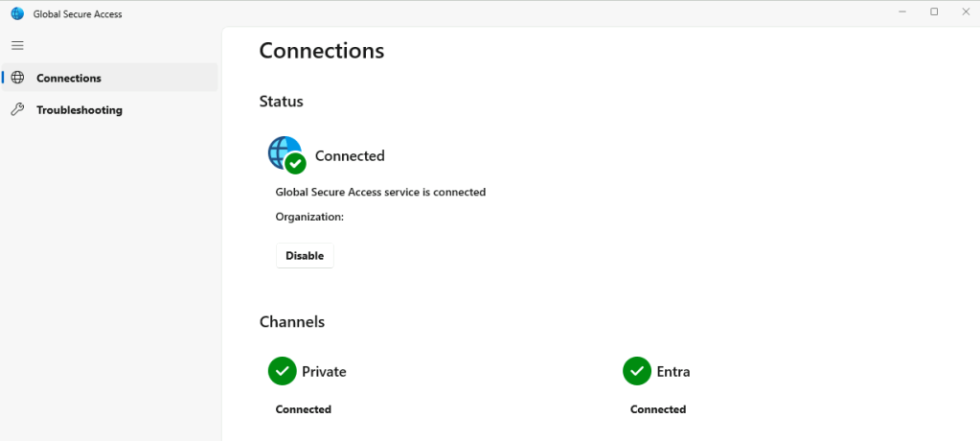Maximize the Global Secure Access window

(934, 12)
